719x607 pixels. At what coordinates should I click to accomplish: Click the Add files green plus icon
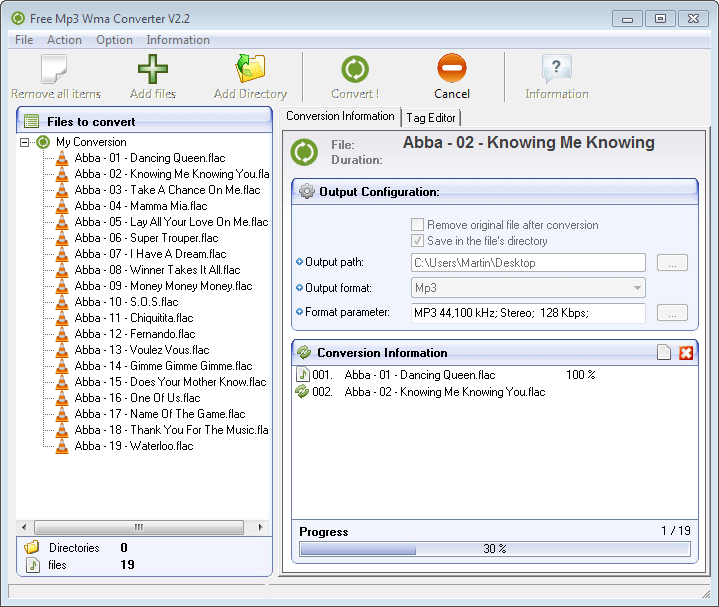tap(152, 69)
